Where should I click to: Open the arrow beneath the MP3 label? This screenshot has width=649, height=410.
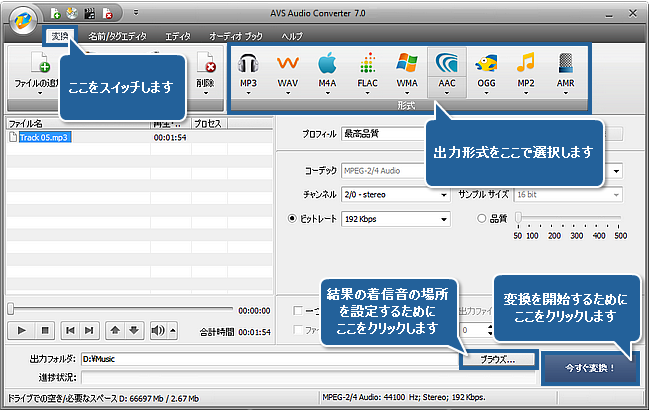(x=248, y=94)
